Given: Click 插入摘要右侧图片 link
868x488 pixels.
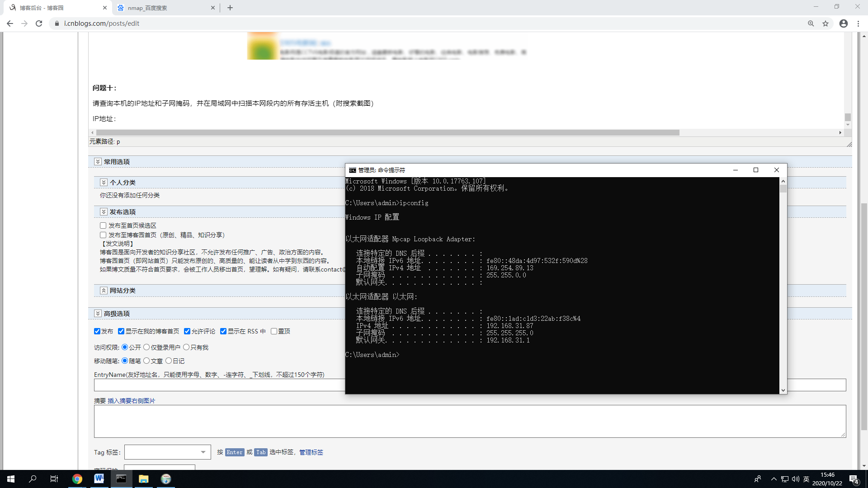Looking at the screenshot, I should coord(131,401).
